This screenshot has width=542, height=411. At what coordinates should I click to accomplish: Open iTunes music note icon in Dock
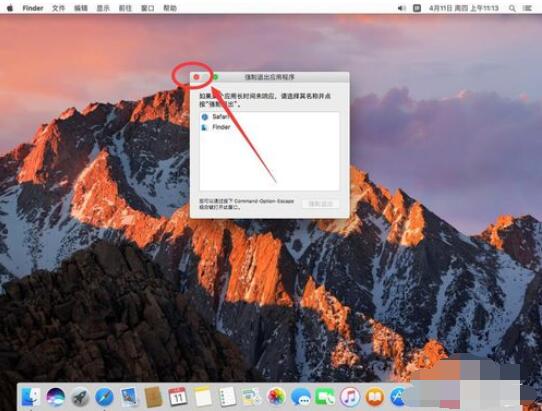[x=350, y=397]
